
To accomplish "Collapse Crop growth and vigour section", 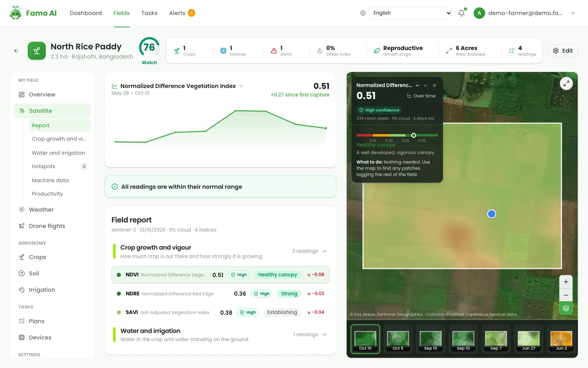I will pos(325,251).
